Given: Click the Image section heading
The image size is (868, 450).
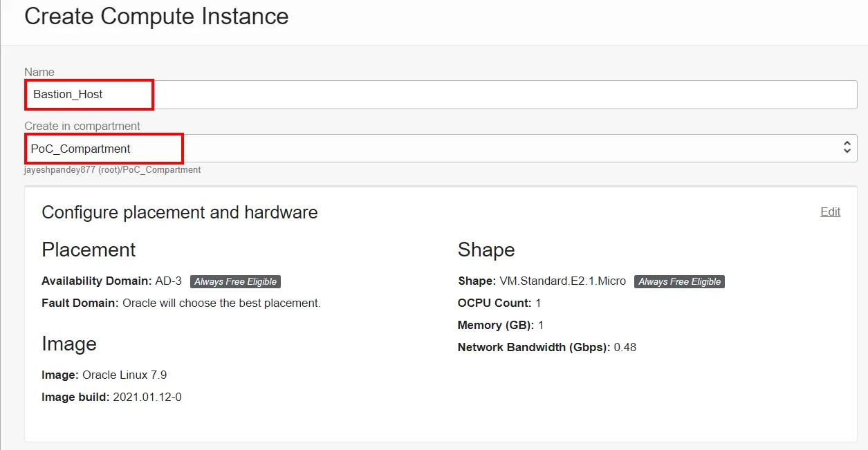Looking at the screenshot, I should tap(69, 344).
